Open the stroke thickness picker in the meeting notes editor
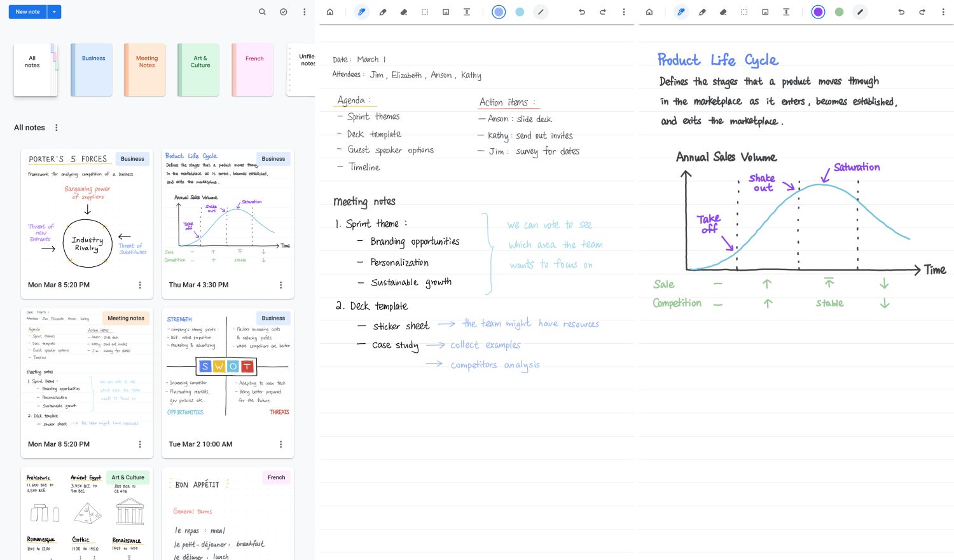Screen dimensions: 954x560 (541, 12)
